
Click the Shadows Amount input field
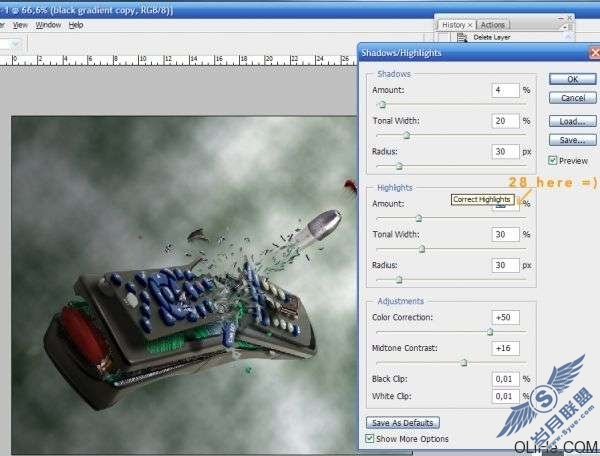tap(505, 90)
